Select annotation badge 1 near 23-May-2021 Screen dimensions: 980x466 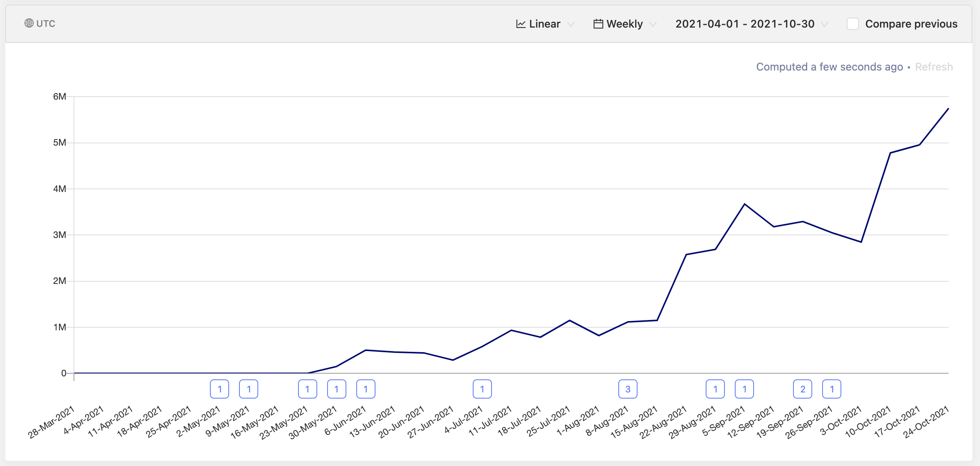[x=307, y=389]
